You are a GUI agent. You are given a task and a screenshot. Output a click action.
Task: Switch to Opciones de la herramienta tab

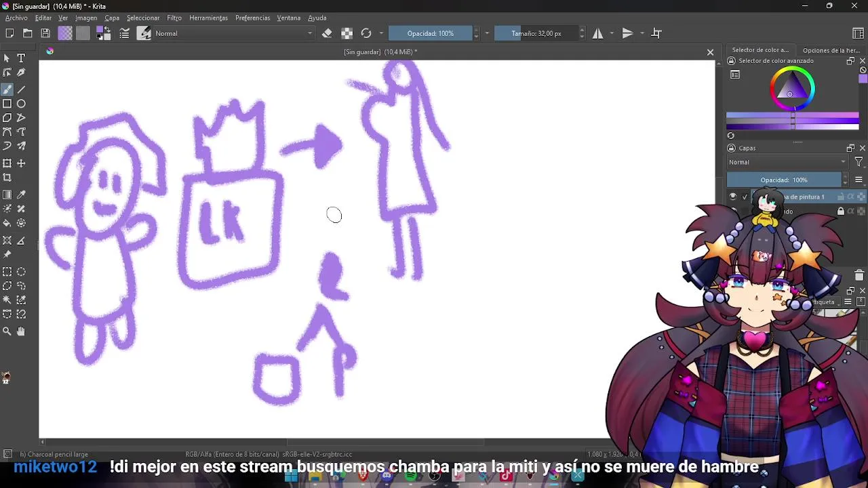tap(831, 50)
